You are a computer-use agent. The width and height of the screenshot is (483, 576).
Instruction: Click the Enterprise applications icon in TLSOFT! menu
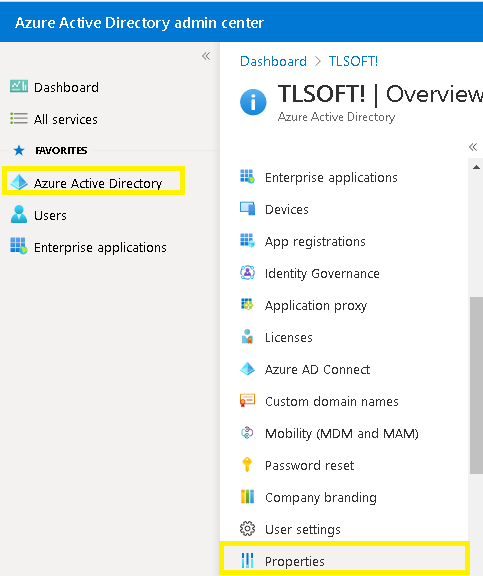click(x=247, y=177)
